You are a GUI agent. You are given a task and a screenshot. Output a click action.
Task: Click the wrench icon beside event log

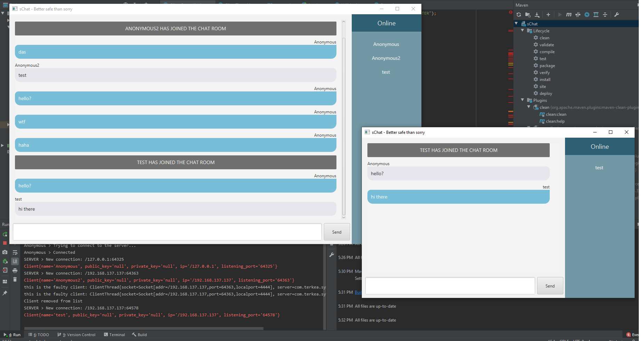click(332, 255)
